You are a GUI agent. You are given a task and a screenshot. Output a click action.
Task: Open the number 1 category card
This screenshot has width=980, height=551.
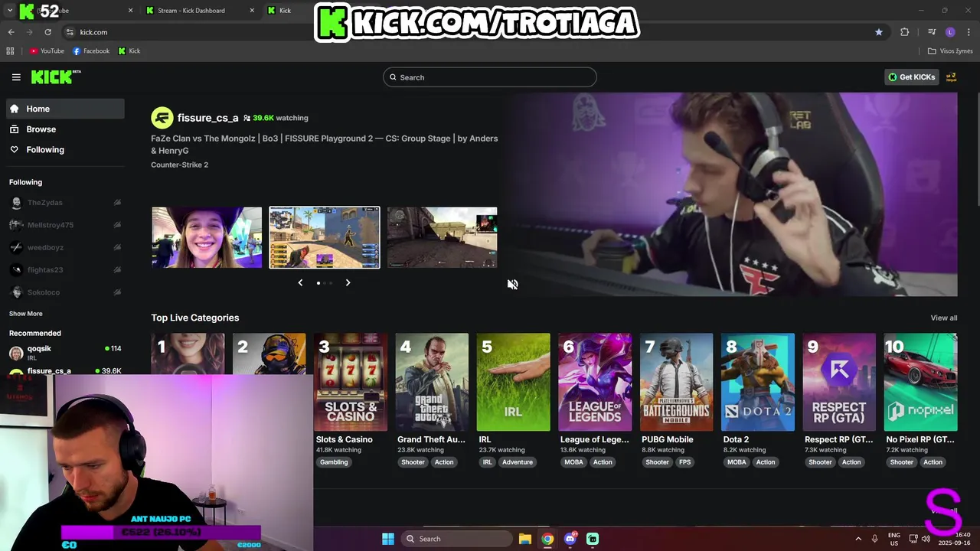point(188,354)
